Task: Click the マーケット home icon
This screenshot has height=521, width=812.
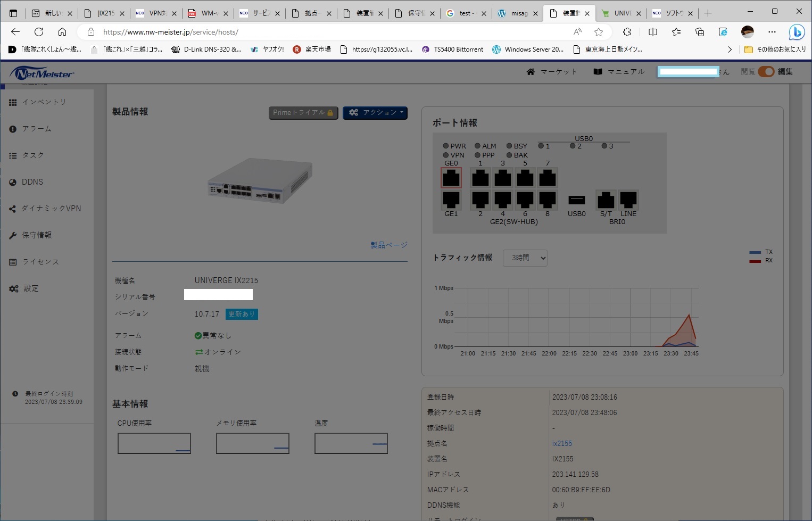Action: coord(531,71)
